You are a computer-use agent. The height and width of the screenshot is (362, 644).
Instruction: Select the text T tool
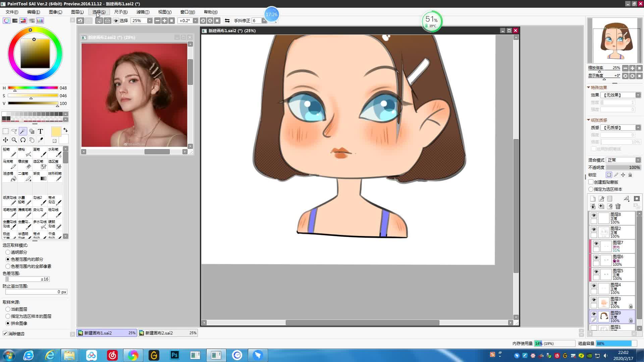tap(40, 131)
